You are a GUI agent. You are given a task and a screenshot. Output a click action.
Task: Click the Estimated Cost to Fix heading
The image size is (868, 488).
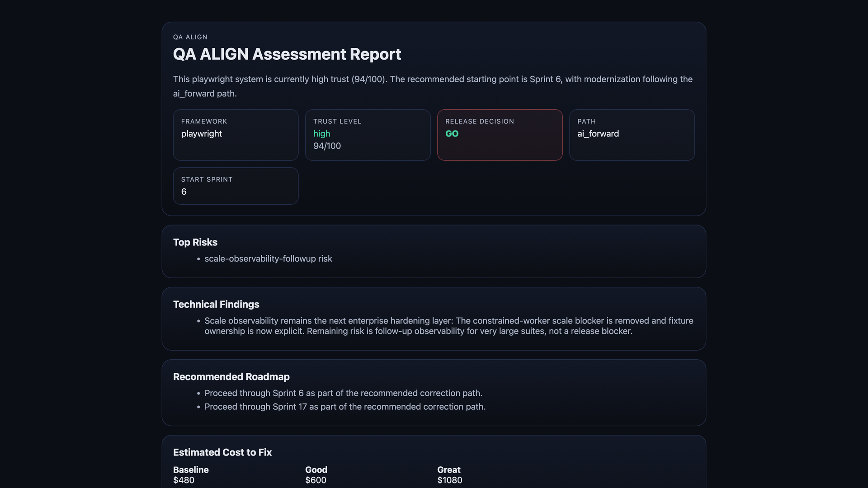coord(222,452)
